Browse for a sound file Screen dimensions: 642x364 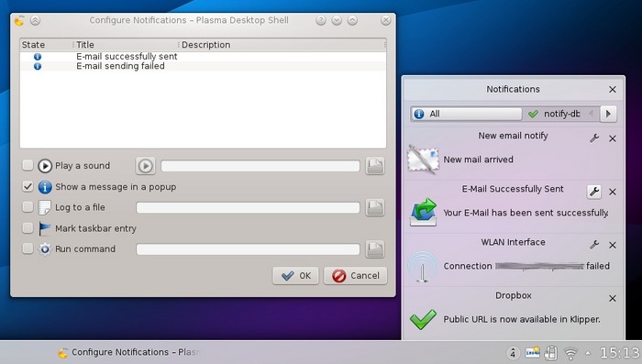[375, 166]
